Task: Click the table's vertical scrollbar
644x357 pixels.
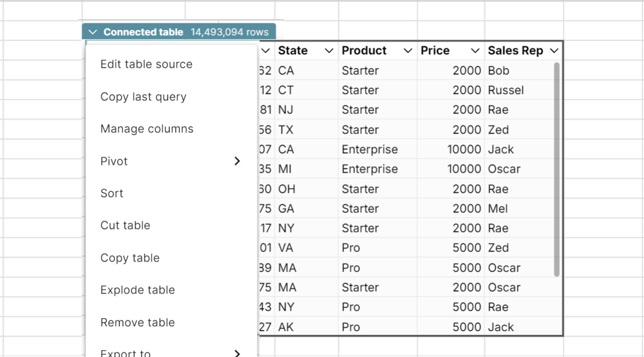Action: [x=557, y=170]
